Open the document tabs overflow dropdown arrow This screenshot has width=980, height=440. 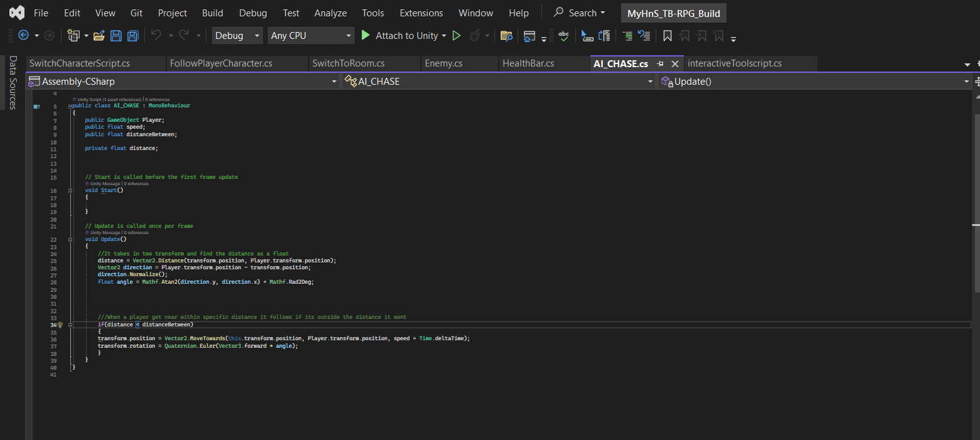click(x=967, y=64)
